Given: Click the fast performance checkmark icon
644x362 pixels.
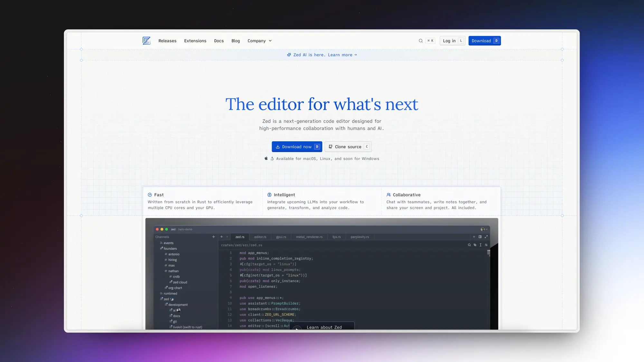Looking at the screenshot, I should pyautogui.click(x=150, y=194).
